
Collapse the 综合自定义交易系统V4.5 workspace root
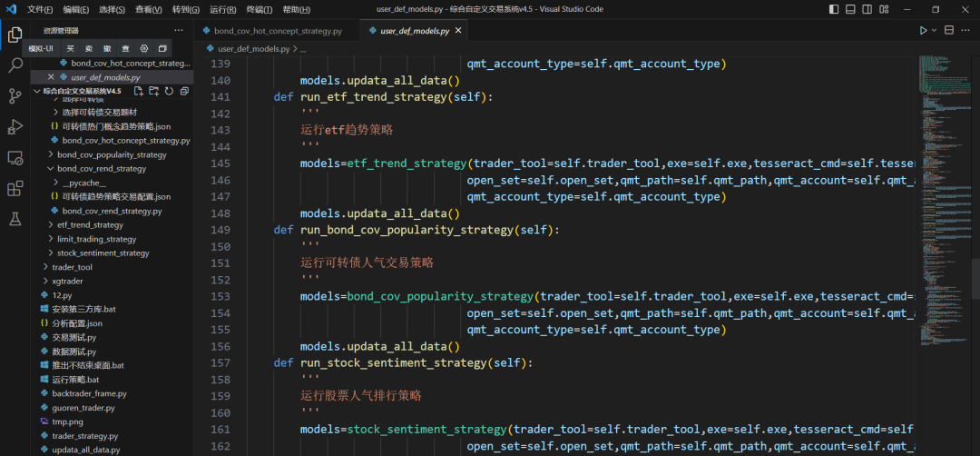click(x=82, y=92)
